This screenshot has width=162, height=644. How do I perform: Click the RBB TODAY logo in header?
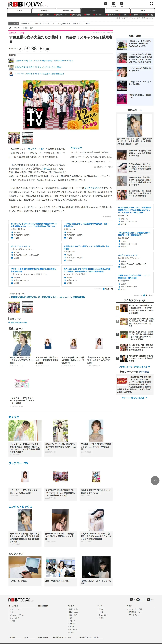25,4
